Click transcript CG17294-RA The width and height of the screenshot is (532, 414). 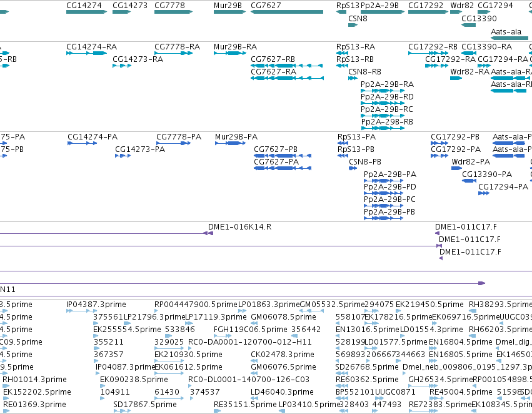[x=503, y=59]
